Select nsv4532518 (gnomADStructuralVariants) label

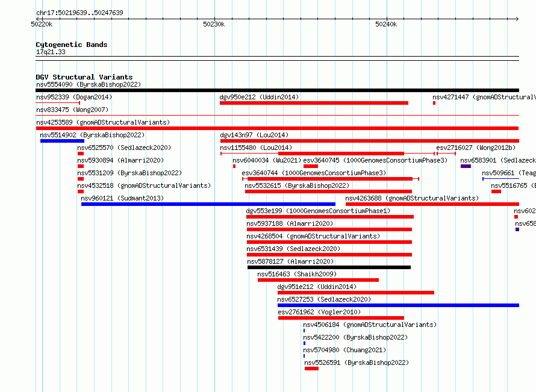click(x=144, y=185)
